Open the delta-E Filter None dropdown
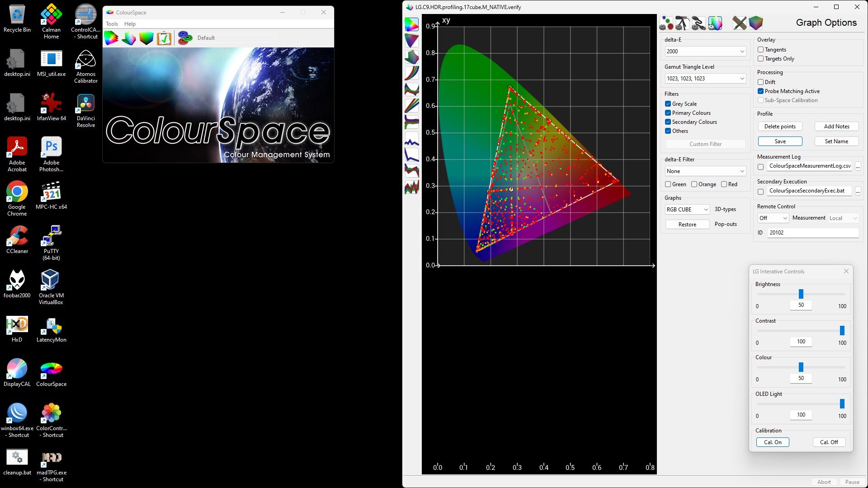This screenshot has width=868, height=488. coord(705,171)
